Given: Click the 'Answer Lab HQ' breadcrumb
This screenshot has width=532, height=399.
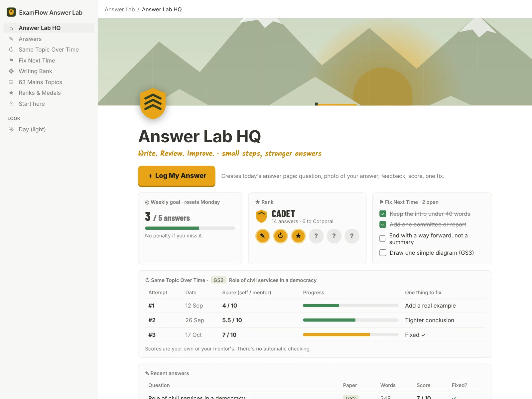Looking at the screenshot, I should (162, 9).
